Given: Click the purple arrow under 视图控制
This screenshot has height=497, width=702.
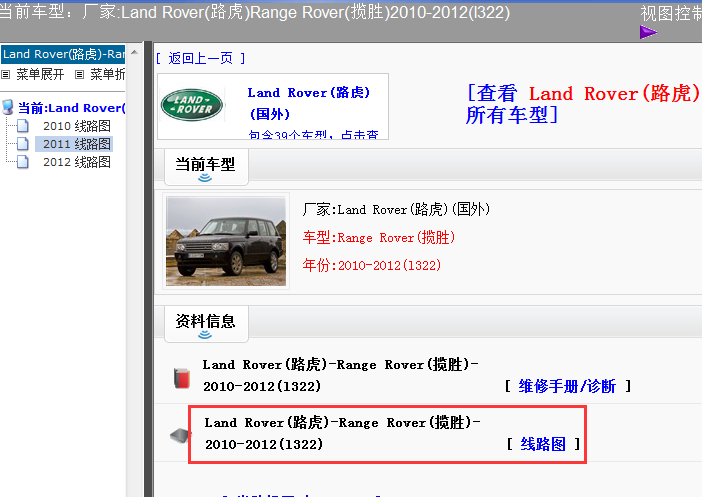Looking at the screenshot, I should (648, 32).
